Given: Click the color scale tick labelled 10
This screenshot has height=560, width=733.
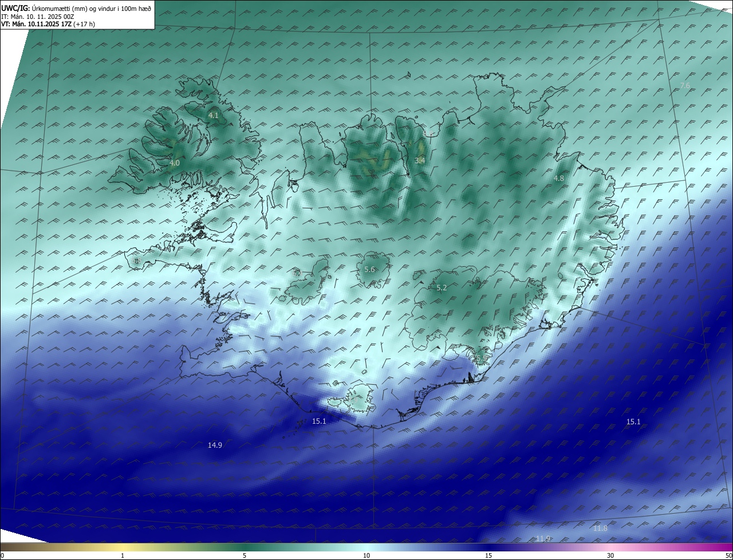Looking at the screenshot, I should (366, 555).
